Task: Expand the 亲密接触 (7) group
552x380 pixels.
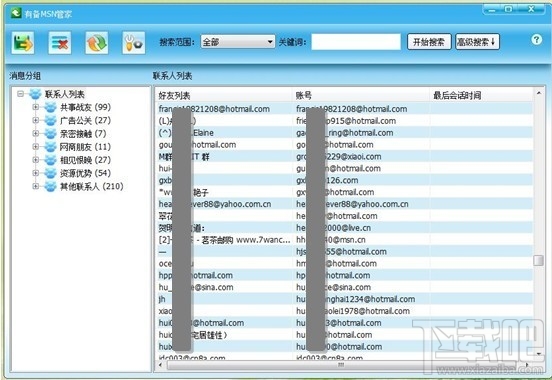Action: click(x=36, y=133)
